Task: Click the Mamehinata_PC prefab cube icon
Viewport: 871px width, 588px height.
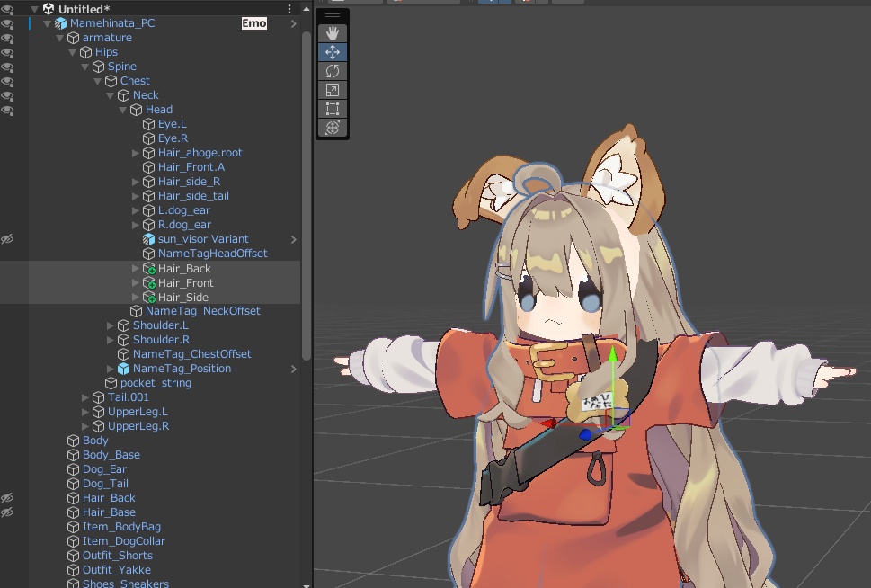Action: tap(60, 23)
